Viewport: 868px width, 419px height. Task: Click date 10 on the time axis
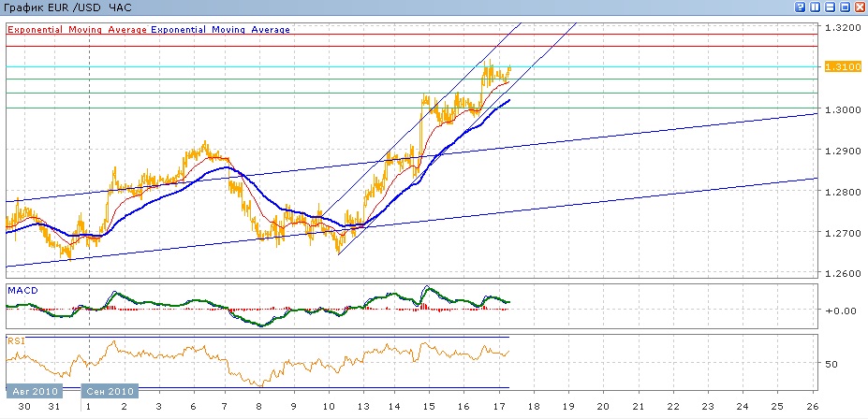pos(328,408)
